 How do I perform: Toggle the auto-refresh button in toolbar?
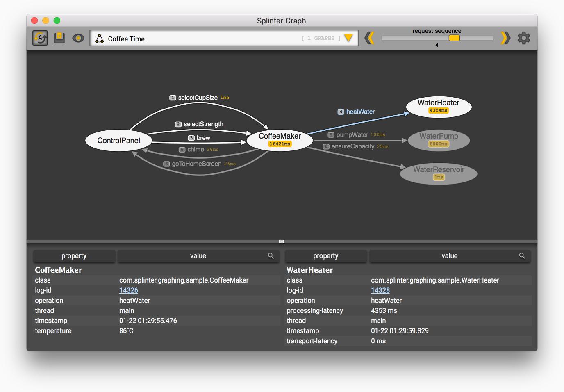click(x=40, y=38)
